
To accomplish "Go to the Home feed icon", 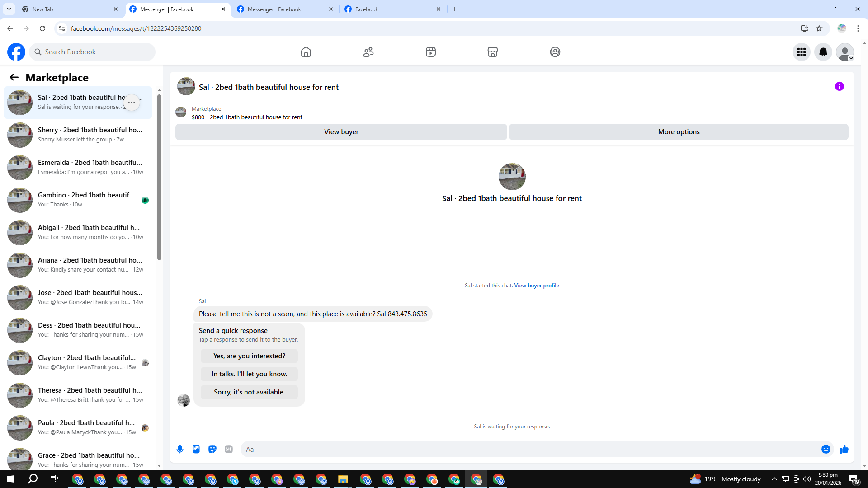I will coord(306,52).
